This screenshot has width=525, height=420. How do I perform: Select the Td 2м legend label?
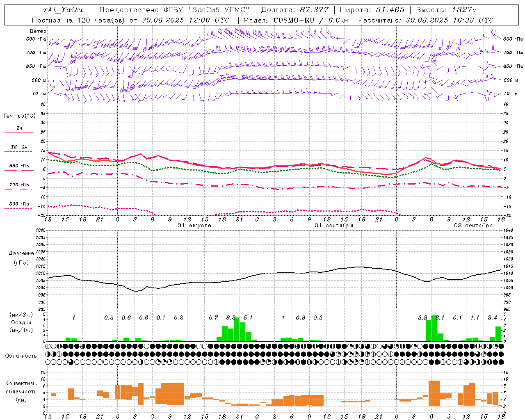pos(19,147)
